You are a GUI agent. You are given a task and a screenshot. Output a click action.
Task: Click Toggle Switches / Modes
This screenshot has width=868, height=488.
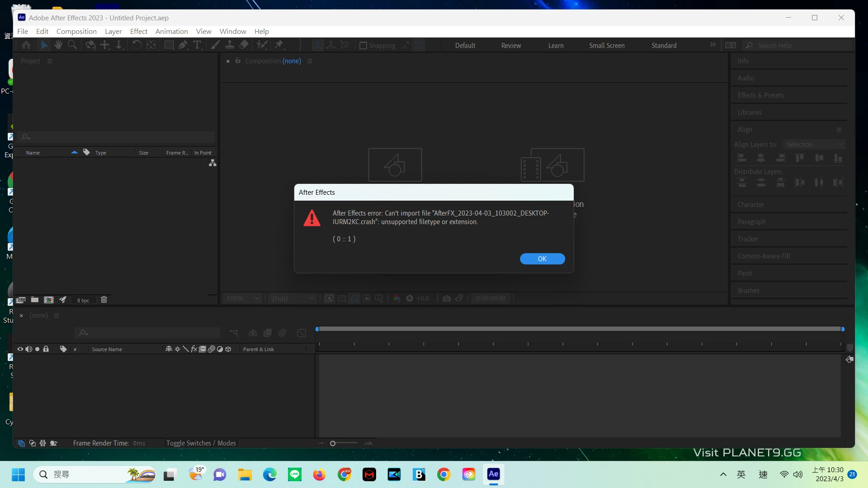[201, 443]
